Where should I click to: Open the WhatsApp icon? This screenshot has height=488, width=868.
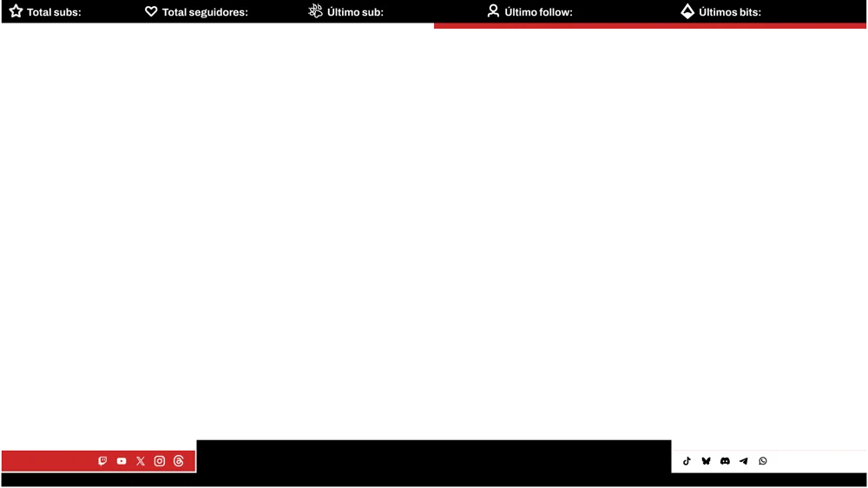(x=763, y=461)
